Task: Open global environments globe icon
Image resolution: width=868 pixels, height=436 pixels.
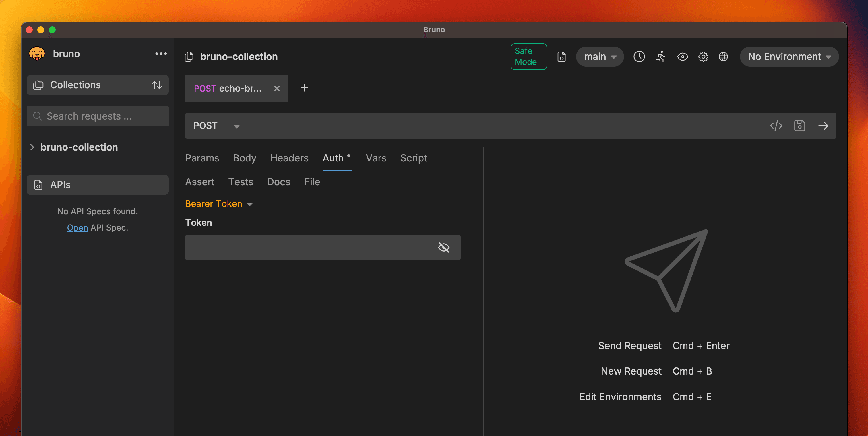Action: pyautogui.click(x=723, y=57)
